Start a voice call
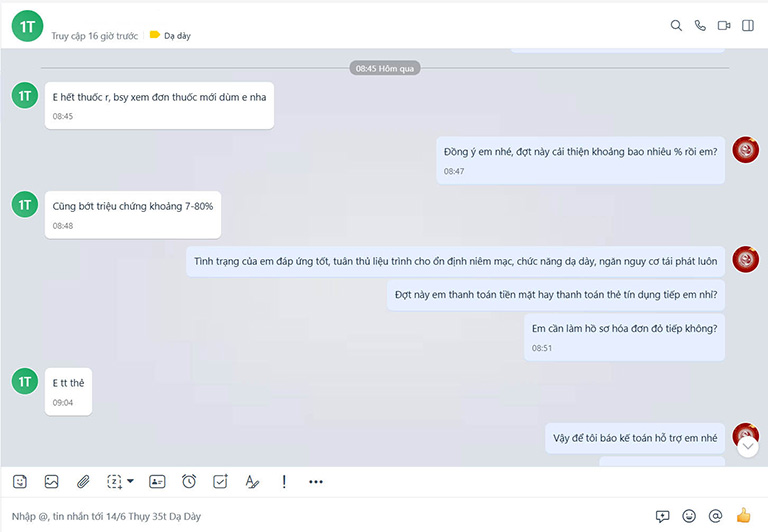Viewport: 768px width, 532px height. click(x=700, y=25)
